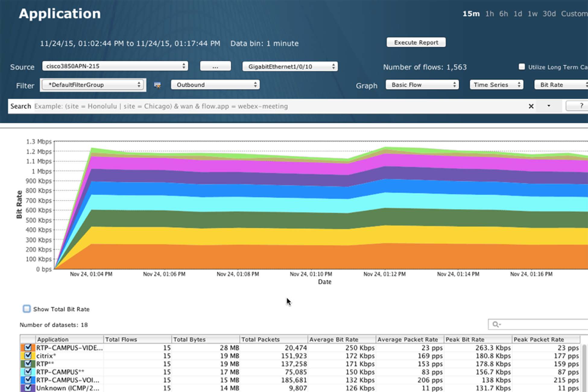Uncheck the citrix dataset checkbox
This screenshot has width=588, height=392.
tap(28, 356)
